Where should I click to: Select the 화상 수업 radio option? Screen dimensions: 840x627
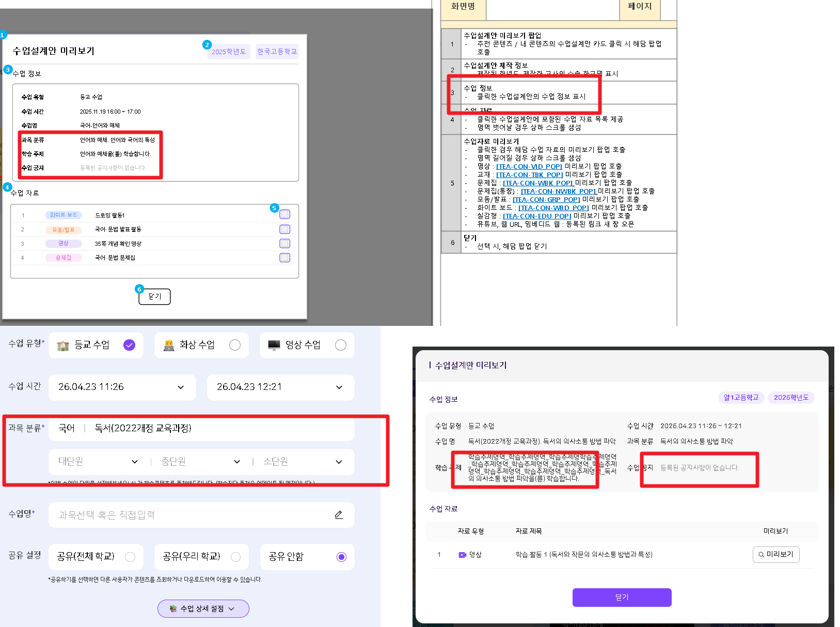coord(235,345)
